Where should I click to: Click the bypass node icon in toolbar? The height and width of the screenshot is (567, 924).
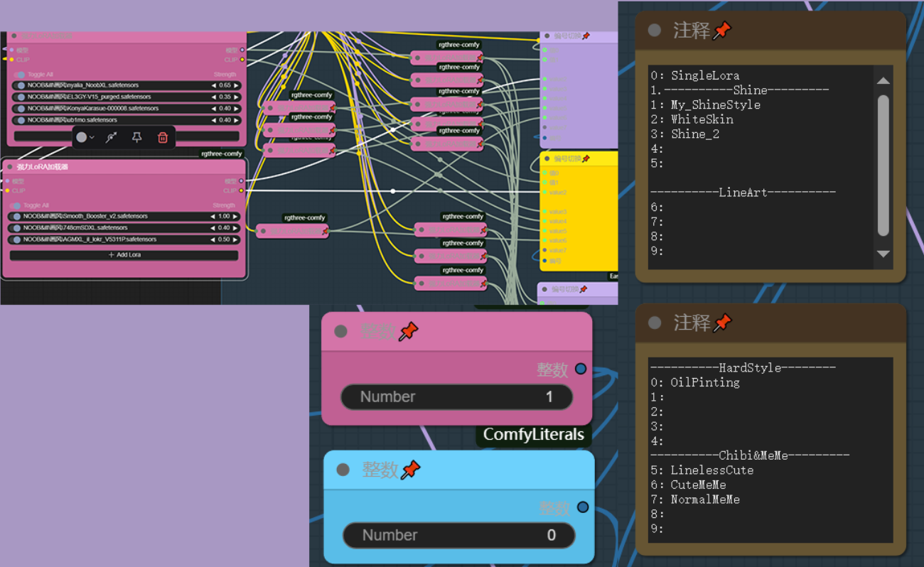click(112, 138)
